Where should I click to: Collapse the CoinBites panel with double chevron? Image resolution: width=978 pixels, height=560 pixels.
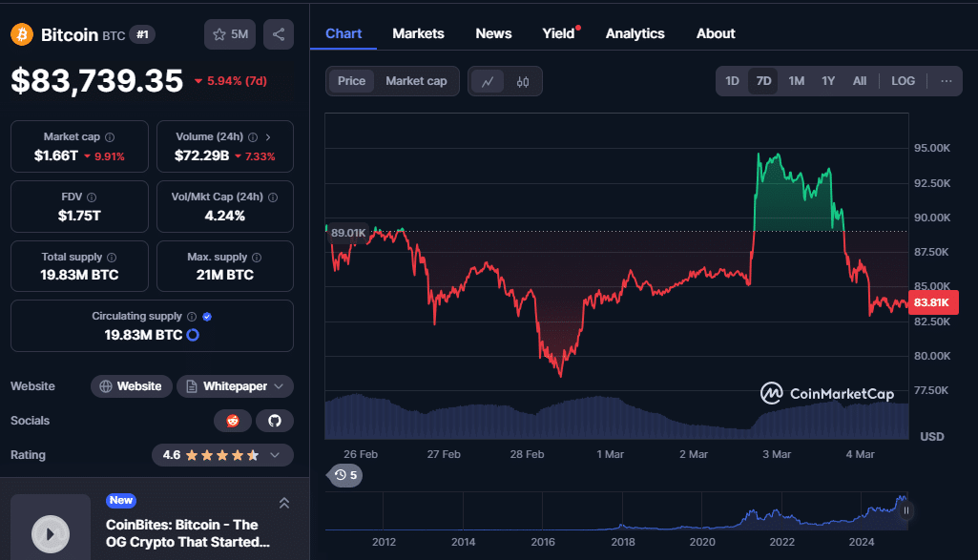283,503
